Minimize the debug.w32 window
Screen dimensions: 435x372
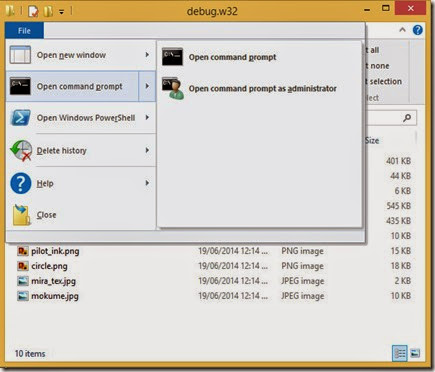pyautogui.click(x=367, y=10)
